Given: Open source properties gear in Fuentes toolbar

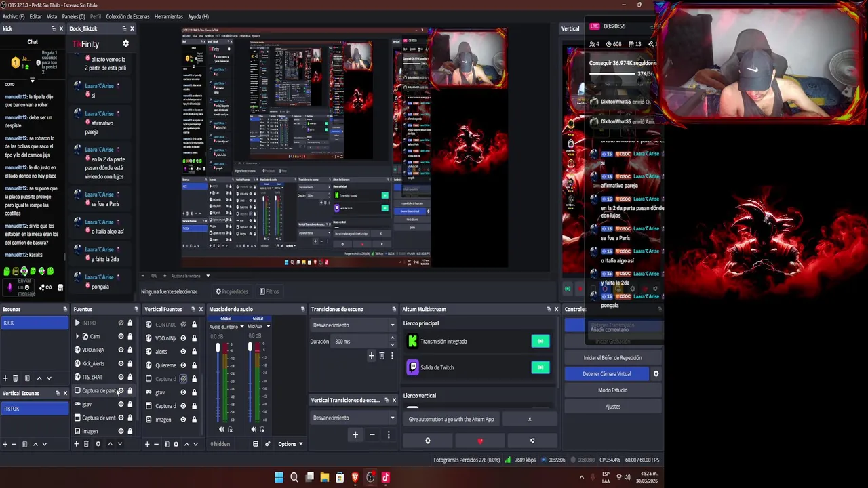Looking at the screenshot, I should [x=98, y=444].
